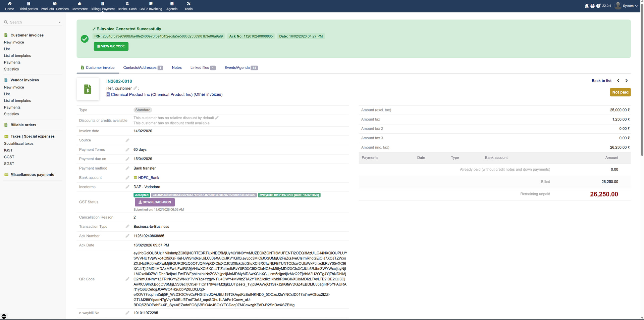Click the print icon in top bar
Screen dimensions: 644x320
tap(592, 6)
